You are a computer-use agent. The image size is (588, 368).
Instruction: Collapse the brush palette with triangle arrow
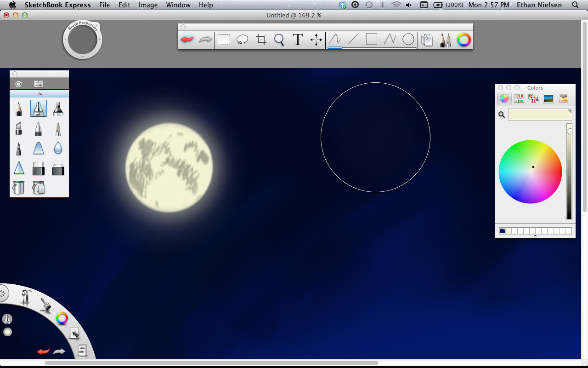(x=39, y=94)
